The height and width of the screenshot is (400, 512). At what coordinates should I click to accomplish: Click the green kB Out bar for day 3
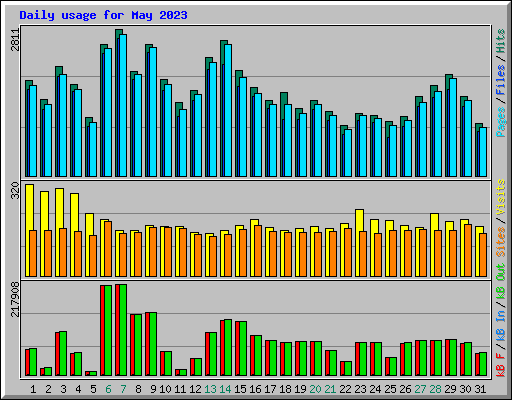pos(63,354)
